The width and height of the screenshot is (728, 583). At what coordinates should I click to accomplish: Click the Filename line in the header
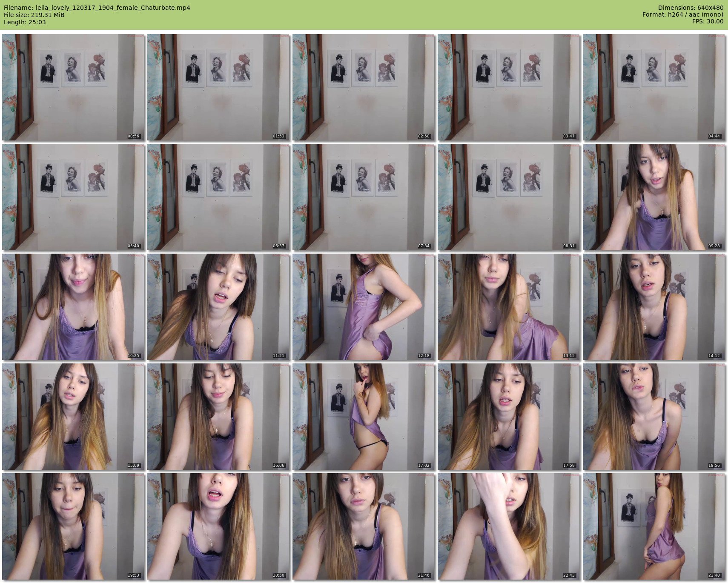point(97,8)
